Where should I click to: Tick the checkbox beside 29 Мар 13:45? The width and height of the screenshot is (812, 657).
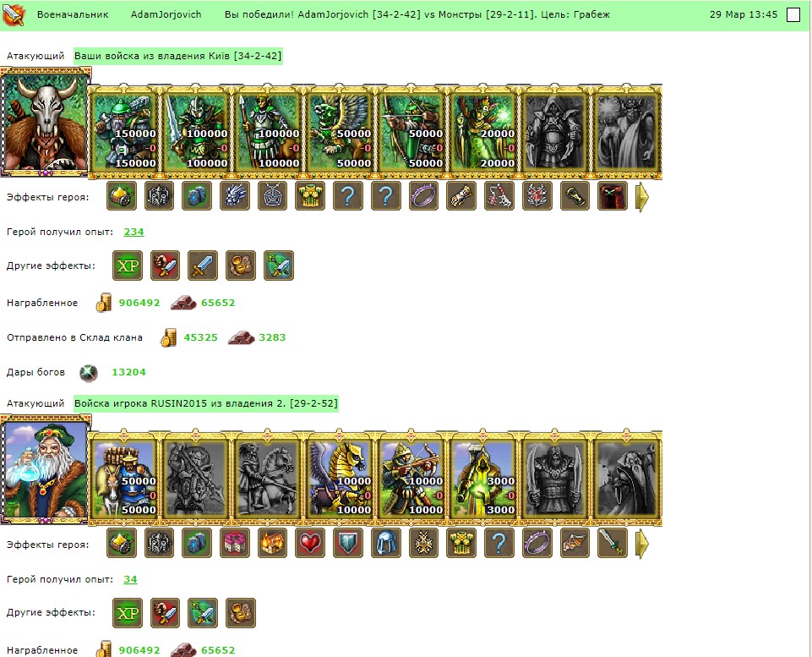[793, 14]
